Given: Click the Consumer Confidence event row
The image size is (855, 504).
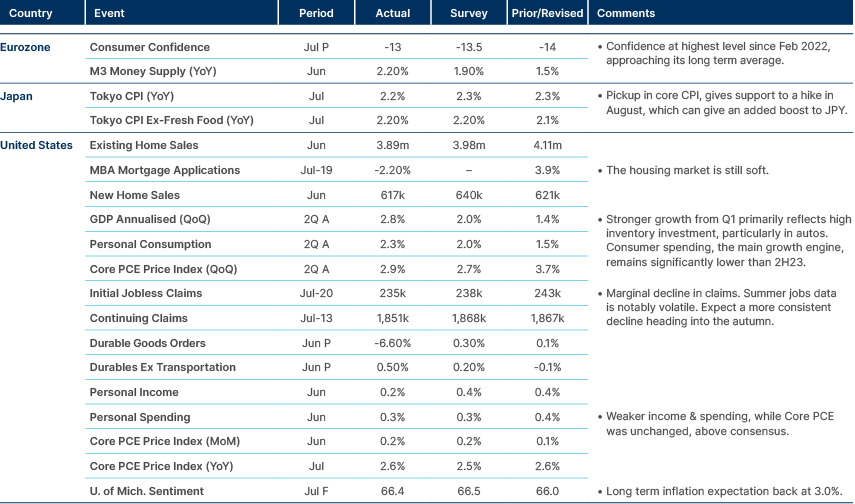Looking at the screenshot, I should pos(149,47).
